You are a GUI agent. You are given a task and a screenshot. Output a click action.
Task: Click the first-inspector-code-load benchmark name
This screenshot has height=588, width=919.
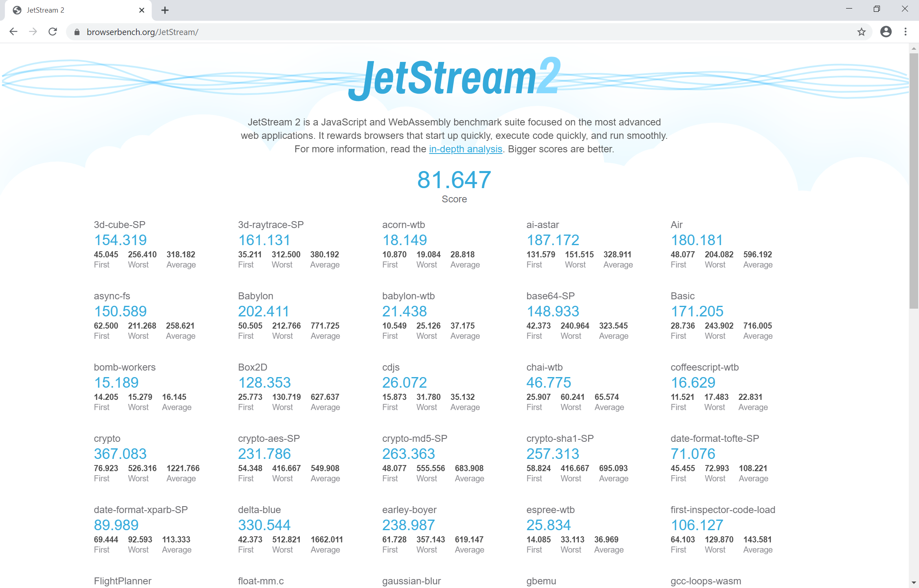click(723, 510)
